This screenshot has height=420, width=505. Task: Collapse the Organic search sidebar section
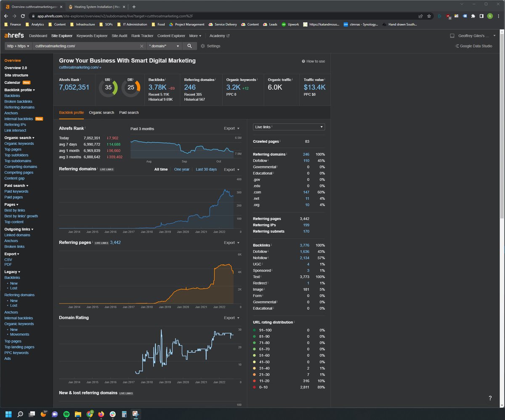click(19, 138)
